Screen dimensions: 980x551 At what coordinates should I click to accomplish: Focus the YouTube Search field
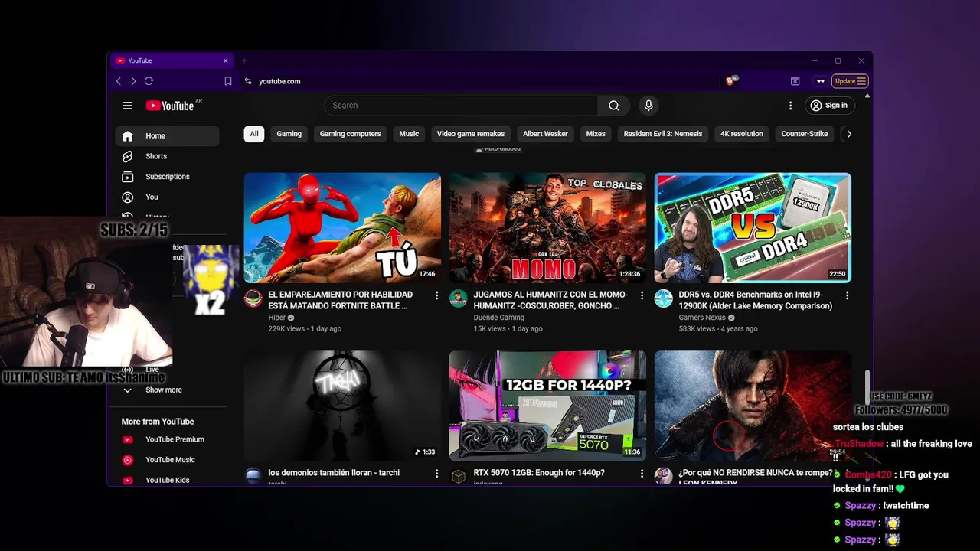pos(461,106)
